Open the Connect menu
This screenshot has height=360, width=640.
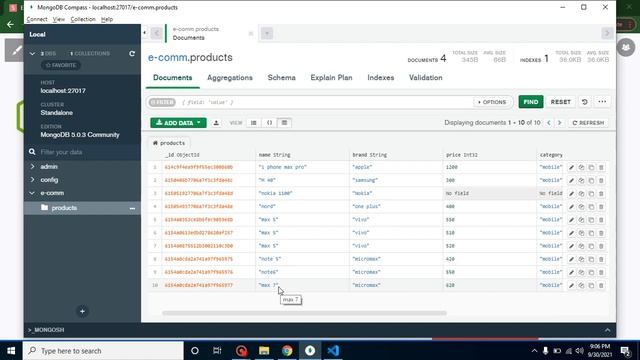click(x=37, y=19)
